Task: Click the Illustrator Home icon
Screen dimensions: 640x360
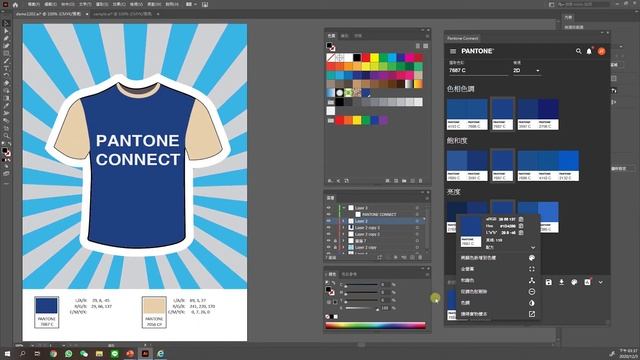Action: click(x=16, y=5)
